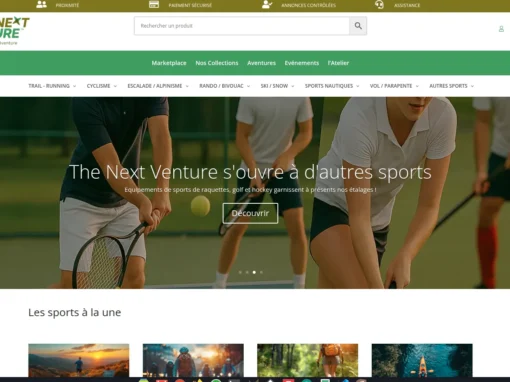Expand the Sports Nautiques category dropdown

tap(332, 86)
